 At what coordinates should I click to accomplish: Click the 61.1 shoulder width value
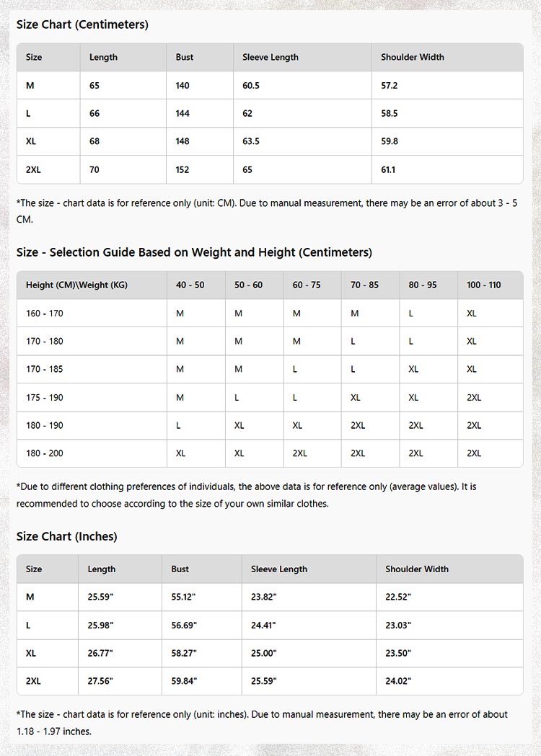388,170
